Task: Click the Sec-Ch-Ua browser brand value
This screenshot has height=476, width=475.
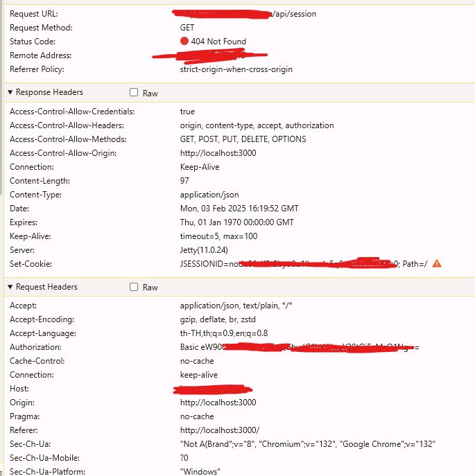Action: coord(307,444)
